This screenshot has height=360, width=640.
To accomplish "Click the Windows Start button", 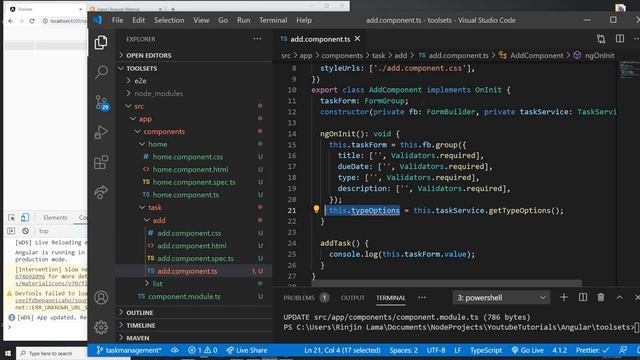I will tap(8, 353).
